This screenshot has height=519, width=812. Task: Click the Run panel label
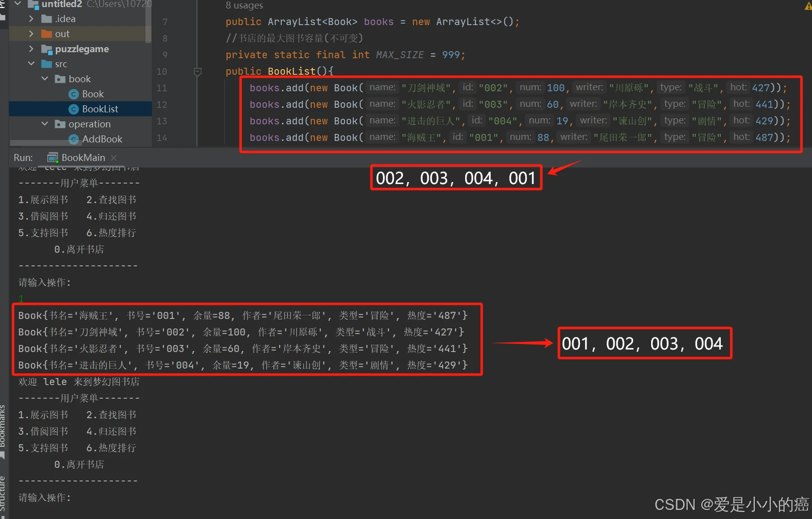23,157
